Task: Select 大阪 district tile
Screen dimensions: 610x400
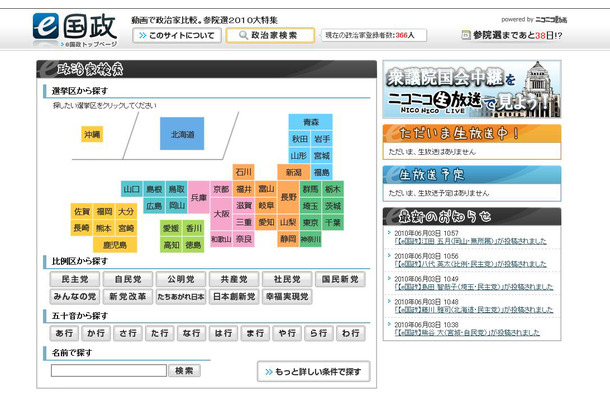Action: click(x=221, y=214)
